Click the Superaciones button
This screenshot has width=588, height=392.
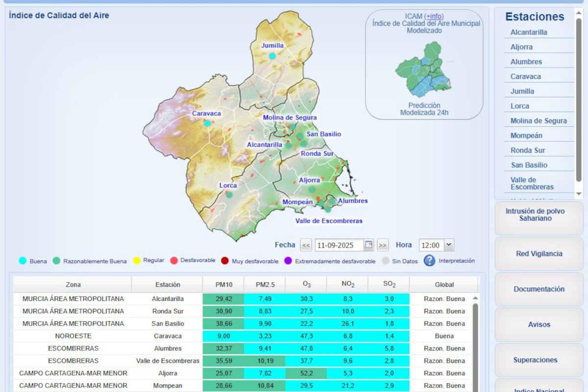[535, 360]
